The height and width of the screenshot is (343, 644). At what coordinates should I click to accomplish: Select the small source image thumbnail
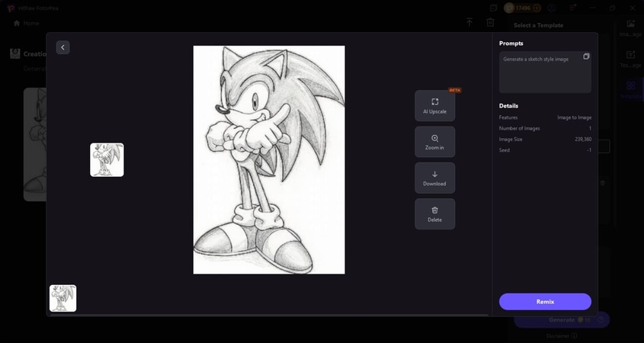coord(107,160)
